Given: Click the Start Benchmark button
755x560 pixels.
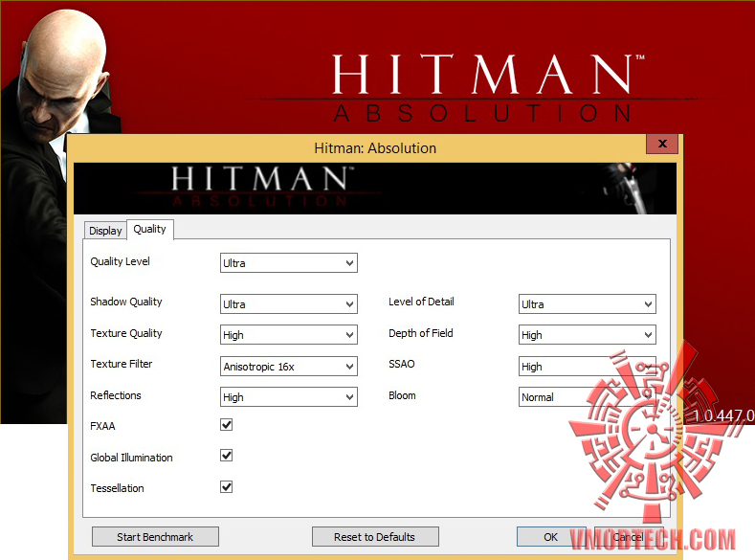Looking at the screenshot, I should point(155,537).
